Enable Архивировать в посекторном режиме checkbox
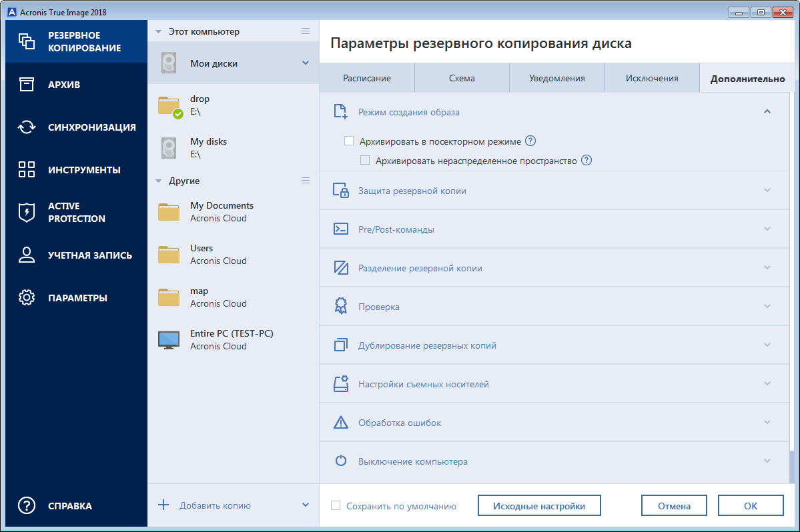Screen dimensions: 800x532 coord(349,141)
